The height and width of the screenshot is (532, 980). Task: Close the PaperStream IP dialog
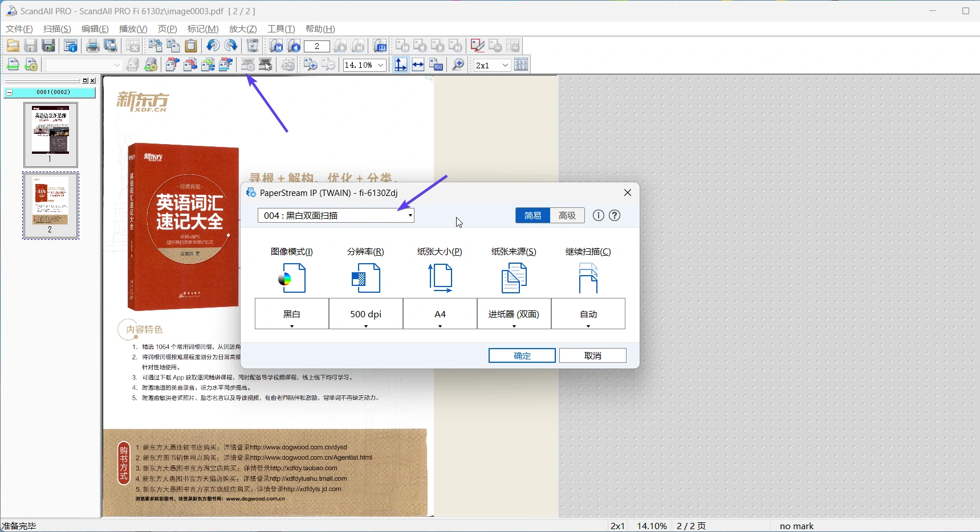coord(628,193)
